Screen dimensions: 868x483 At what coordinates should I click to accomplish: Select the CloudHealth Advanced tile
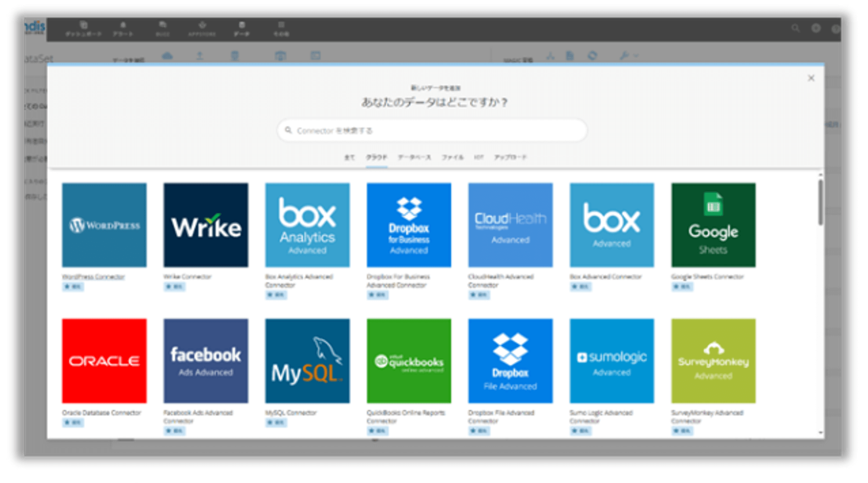click(x=510, y=225)
